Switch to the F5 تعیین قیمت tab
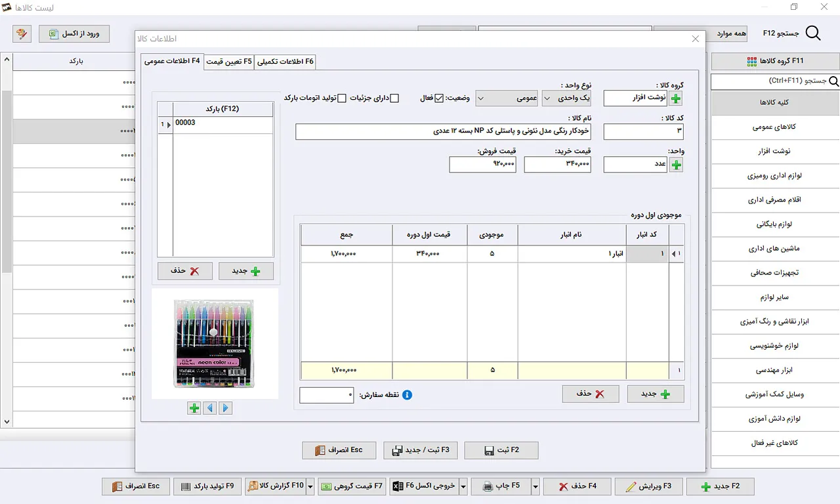 click(229, 62)
